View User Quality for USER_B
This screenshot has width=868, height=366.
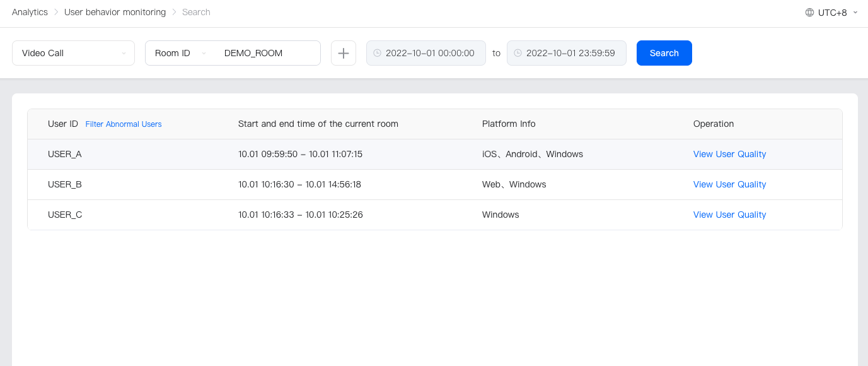click(729, 184)
